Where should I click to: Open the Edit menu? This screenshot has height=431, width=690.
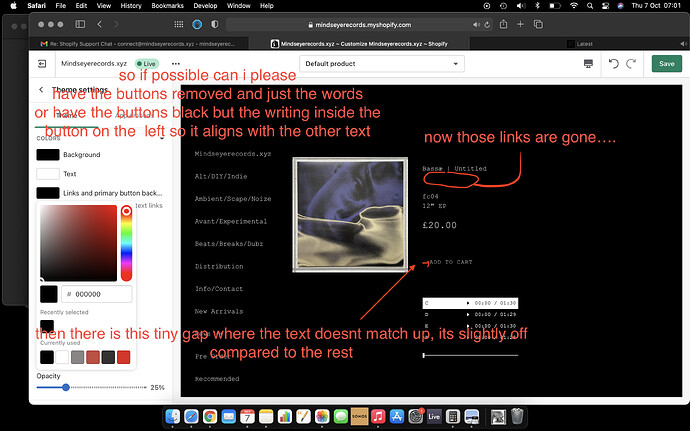point(81,6)
